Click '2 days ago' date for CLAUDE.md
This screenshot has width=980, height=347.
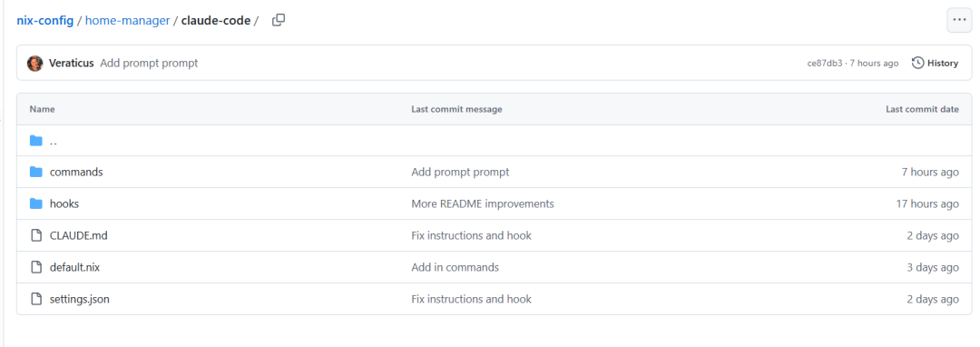(933, 235)
